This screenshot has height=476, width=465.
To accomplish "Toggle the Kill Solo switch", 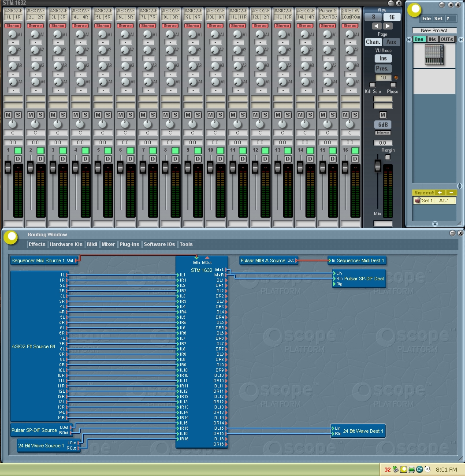I will (372, 85).
